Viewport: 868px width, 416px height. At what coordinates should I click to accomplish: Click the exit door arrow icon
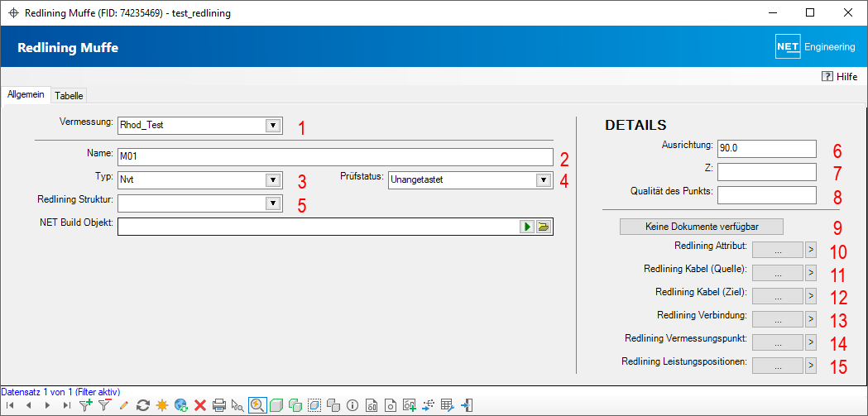(x=467, y=405)
